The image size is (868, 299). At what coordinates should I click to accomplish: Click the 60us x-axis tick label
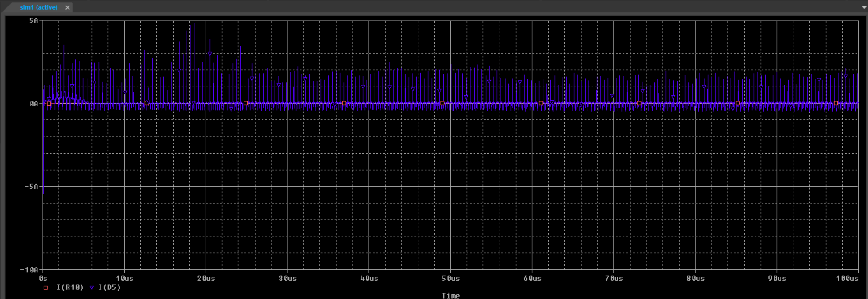pos(532,278)
